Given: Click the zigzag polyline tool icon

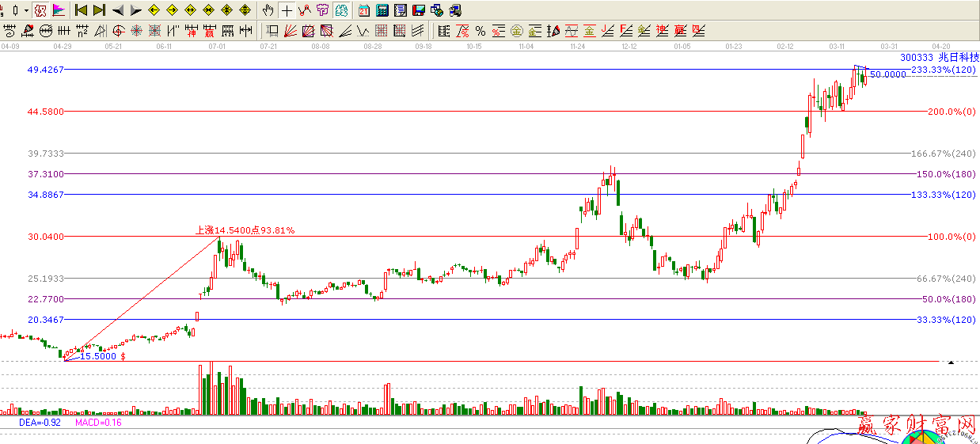Looking at the screenshot, I should tap(305, 10).
